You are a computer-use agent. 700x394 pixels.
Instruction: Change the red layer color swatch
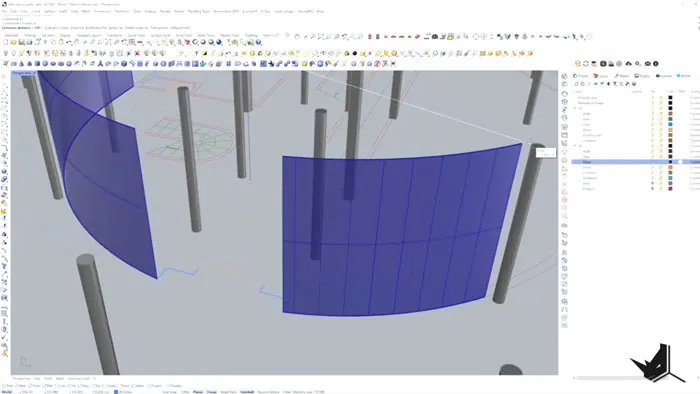coord(670,114)
